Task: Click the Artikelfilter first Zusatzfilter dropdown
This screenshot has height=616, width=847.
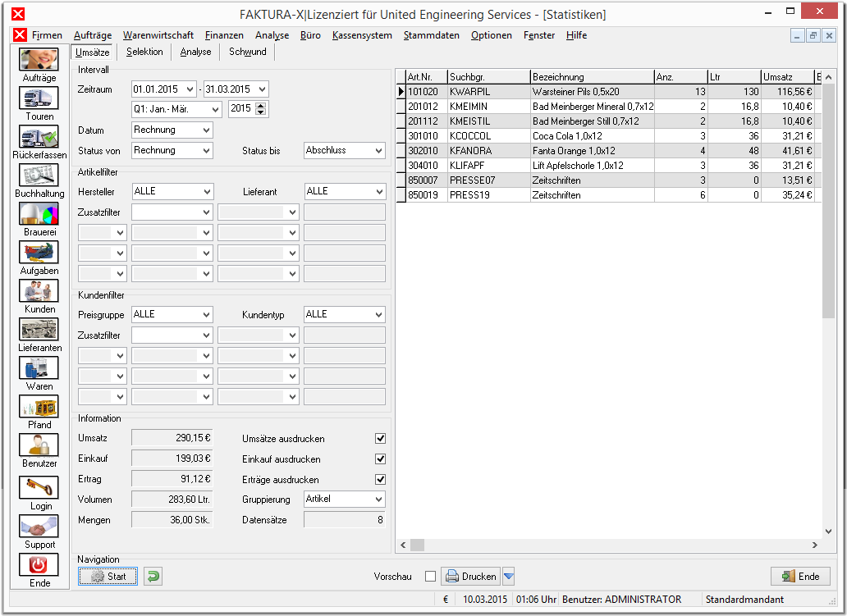Action: tap(172, 212)
